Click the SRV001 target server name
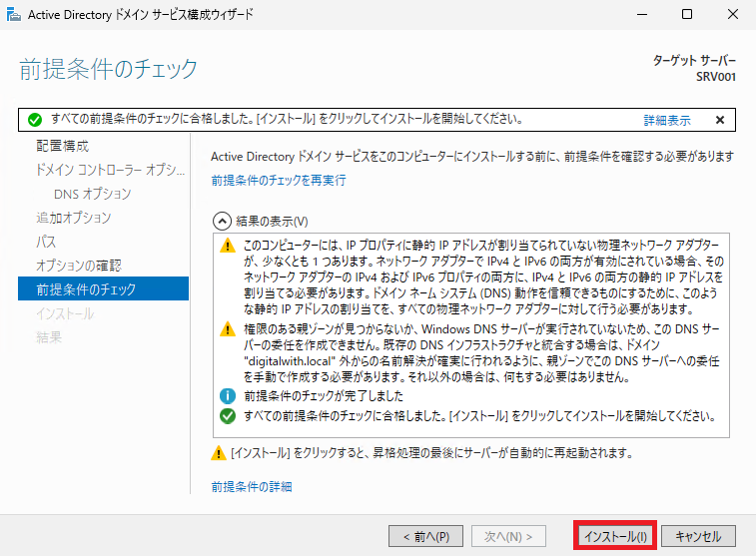Viewport: 756px width, 556px height. click(x=715, y=77)
